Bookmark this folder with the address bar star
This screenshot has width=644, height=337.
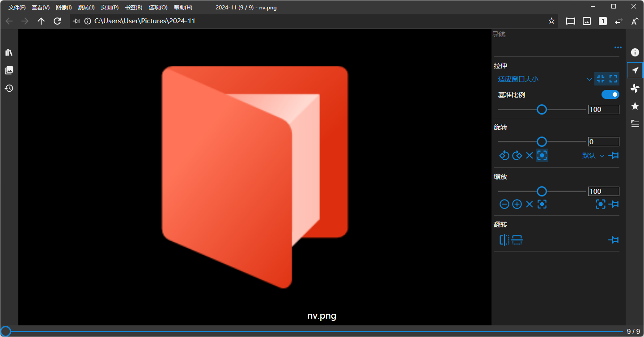(551, 21)
